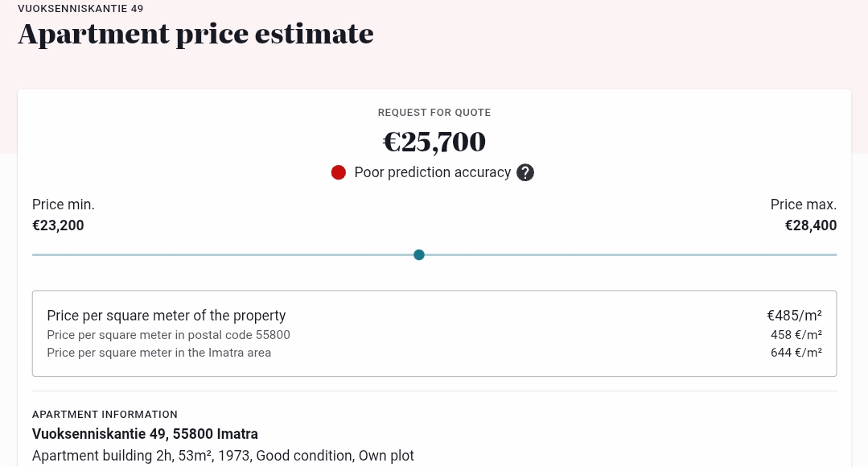Click the price range slider handle
The height and width of the screenshot is (467, 868).
tap(419, 254)
